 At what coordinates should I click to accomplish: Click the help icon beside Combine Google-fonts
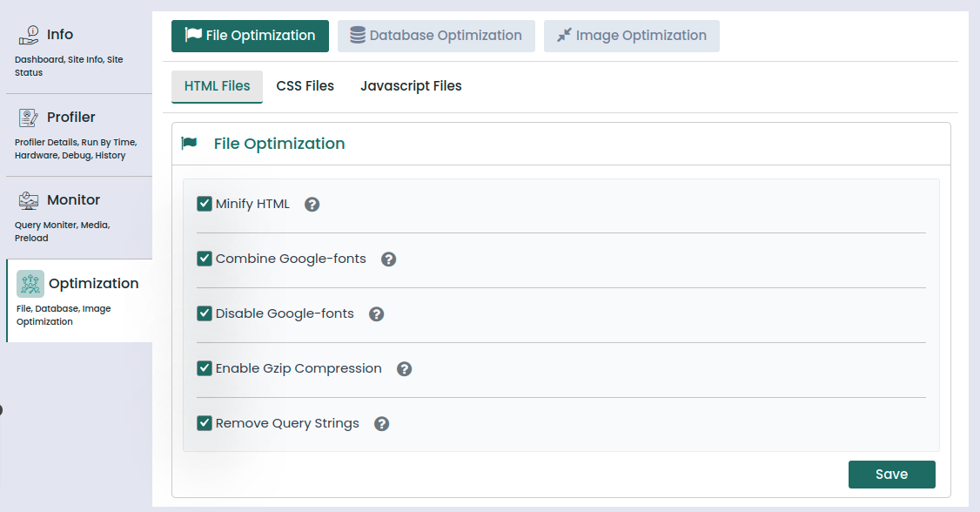(389, 259)
